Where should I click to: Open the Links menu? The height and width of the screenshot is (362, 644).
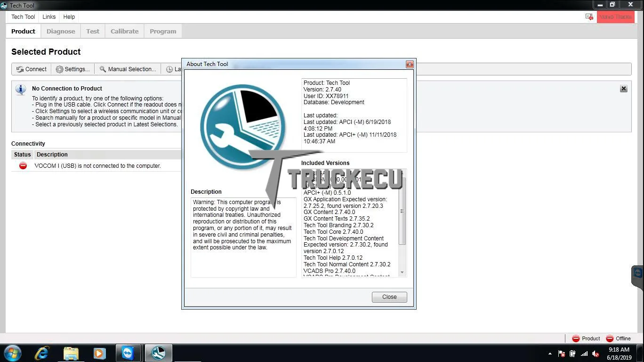(49, 17)
